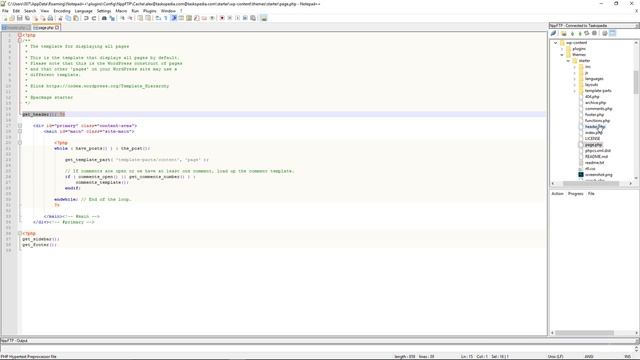This screenshot has height=360, width=640.
Task: Click the Paste toolbar icon
Action: click(76, 18)
